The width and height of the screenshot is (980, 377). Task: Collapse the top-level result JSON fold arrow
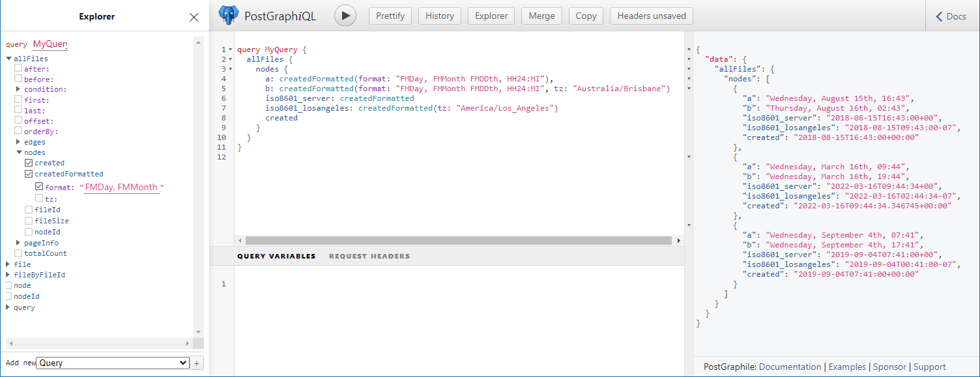(x=689, y=49)
